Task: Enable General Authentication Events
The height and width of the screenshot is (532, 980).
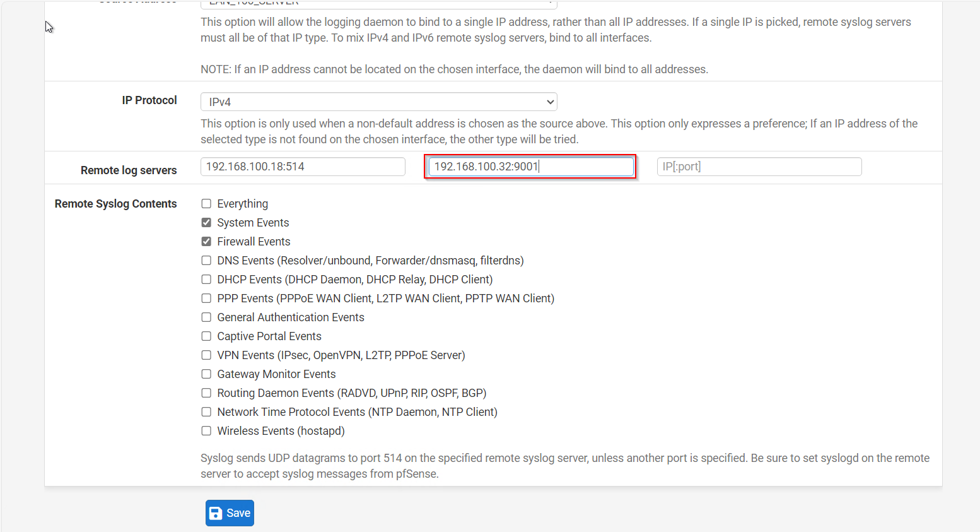Action: 206,317
